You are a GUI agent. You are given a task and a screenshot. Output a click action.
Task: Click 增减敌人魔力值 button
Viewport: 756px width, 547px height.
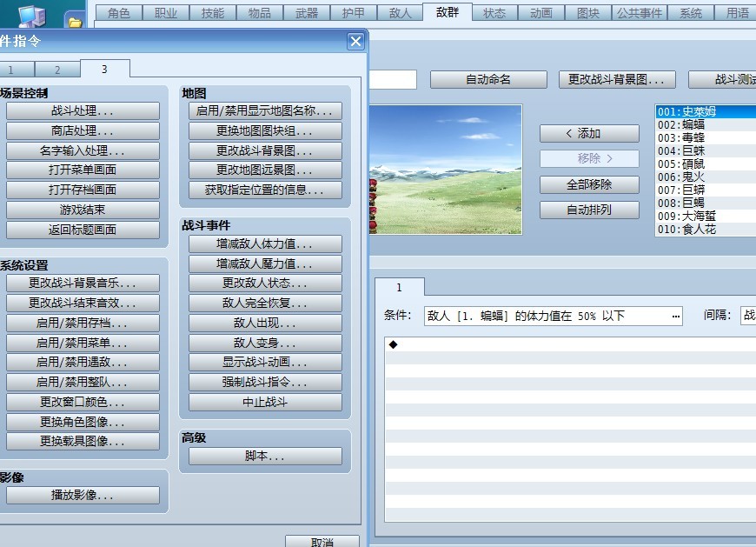click(265, 263)
